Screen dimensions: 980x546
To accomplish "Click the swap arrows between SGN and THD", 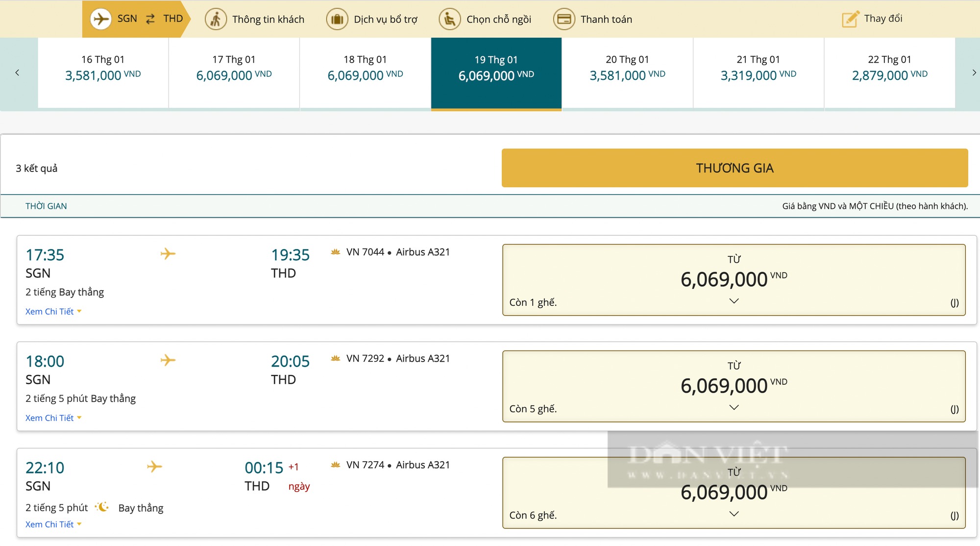I will (150, 19).
